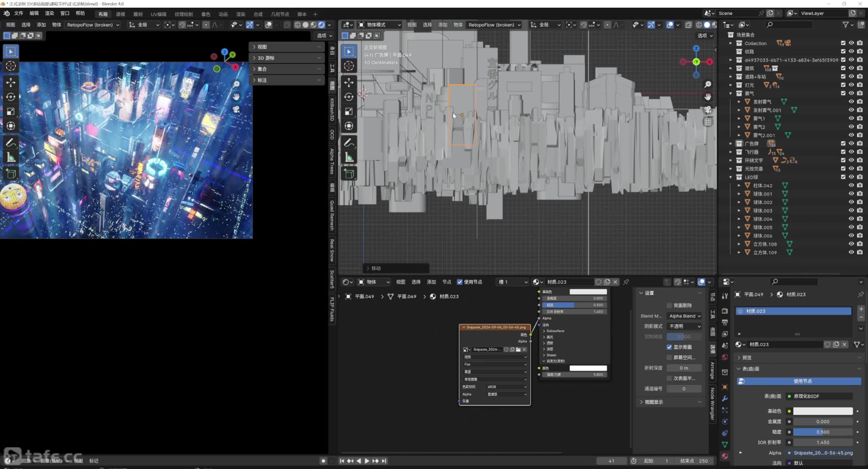Select the Scale tool in right viewport
The width and height of the screenshot is (868, 469).
349,112
